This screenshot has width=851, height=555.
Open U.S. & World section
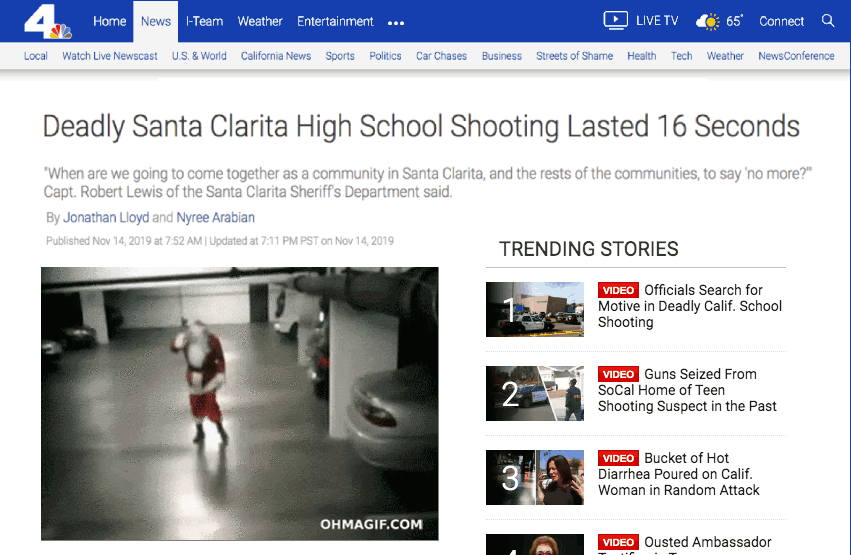199,56
